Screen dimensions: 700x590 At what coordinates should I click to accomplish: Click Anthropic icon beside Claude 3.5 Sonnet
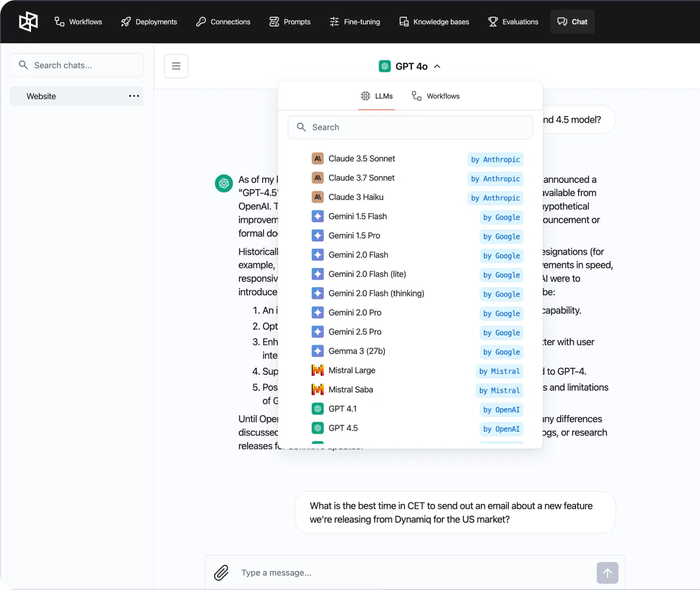pyautogui.click(x=318, y=158)
